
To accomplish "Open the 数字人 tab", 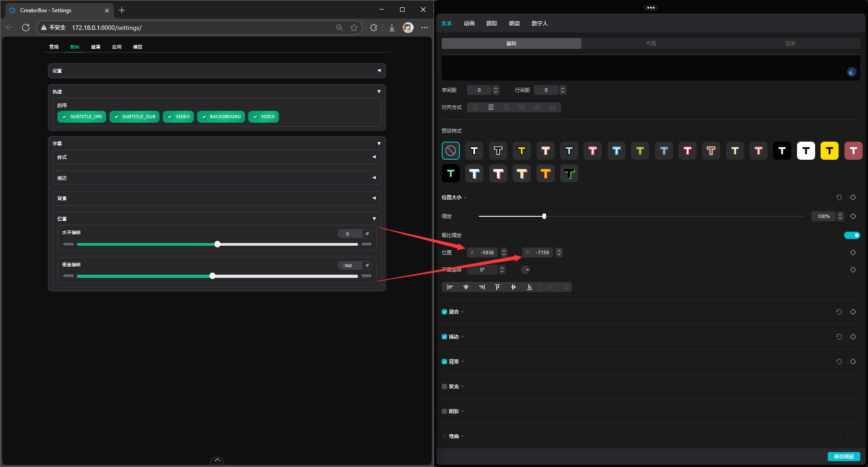I will (539, 24).
